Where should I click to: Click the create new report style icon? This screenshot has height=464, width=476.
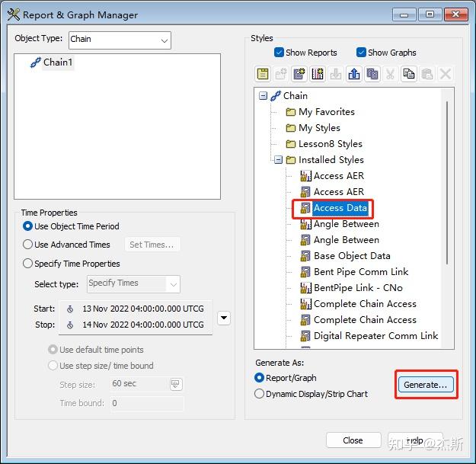point(299,74)
